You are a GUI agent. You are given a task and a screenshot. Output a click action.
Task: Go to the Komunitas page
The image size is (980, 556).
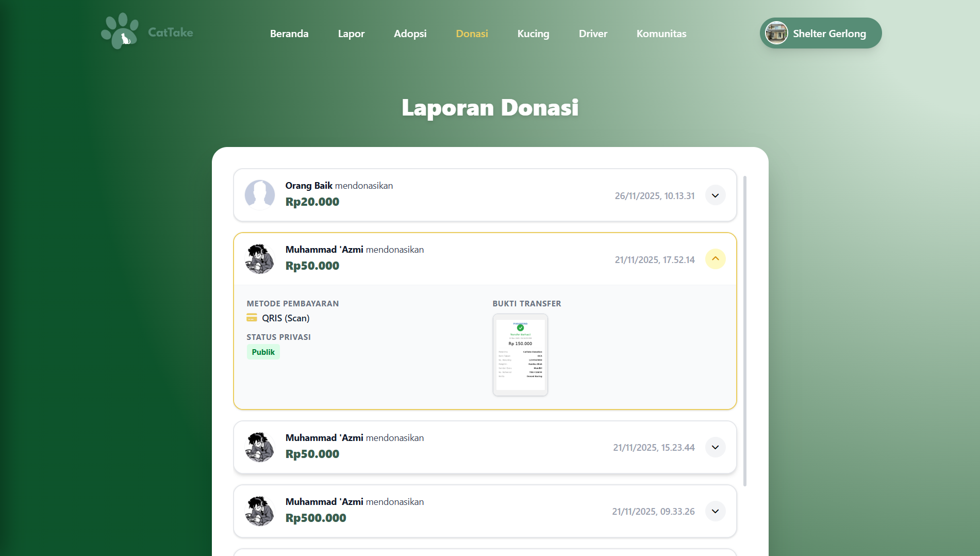click(661, 34)
